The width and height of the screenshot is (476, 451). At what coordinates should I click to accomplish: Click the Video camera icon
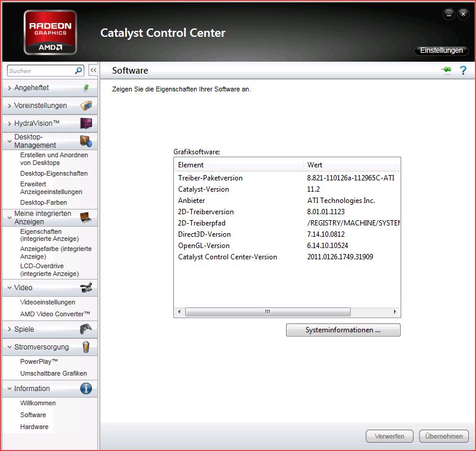(x=86, y=287)
